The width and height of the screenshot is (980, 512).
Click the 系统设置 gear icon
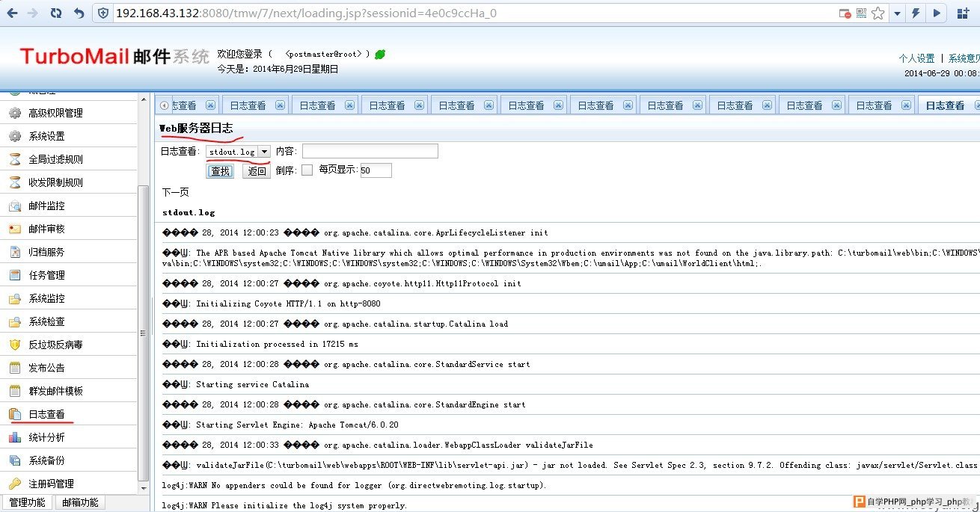[14, 136]
